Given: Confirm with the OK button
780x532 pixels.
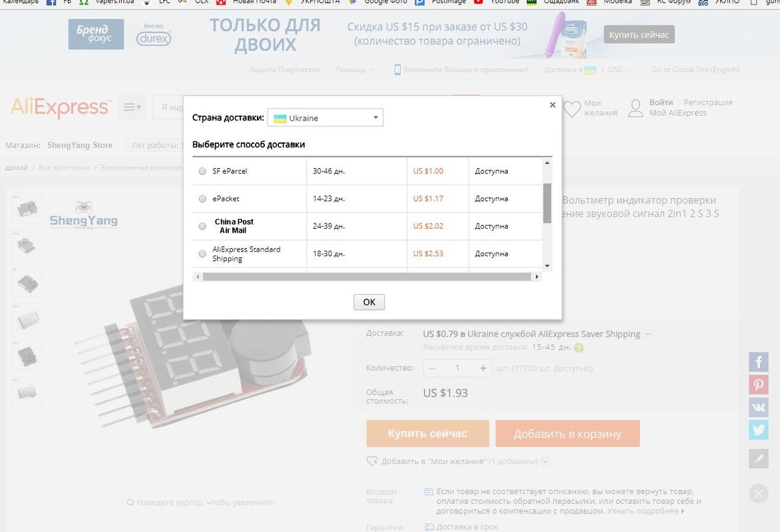Looking at the screenshot, I should coord(369,302).
